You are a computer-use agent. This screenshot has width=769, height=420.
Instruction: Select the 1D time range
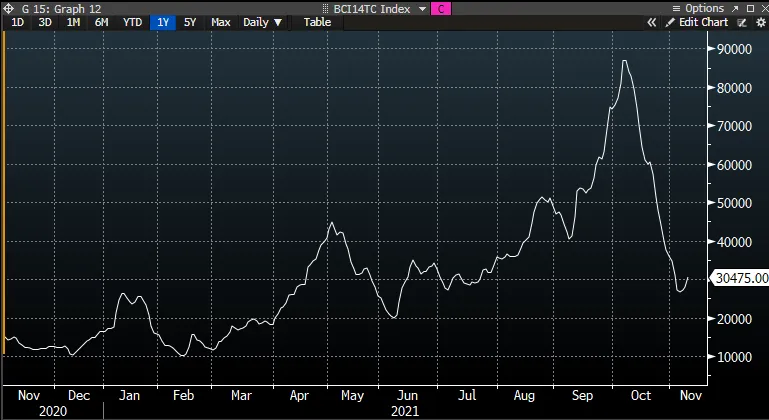(x=17, y=22)
